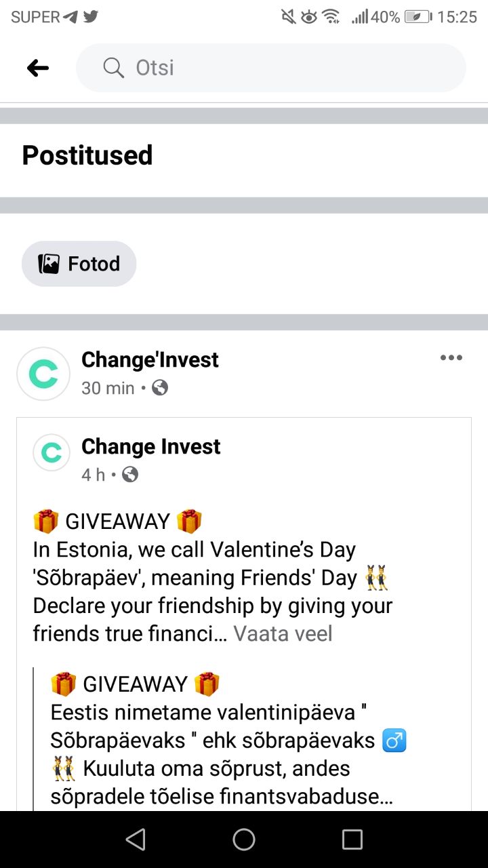Tap the globe icon beside 4 h
The width and height of the screenshot is (488, 868).
[x=130, y=475]
